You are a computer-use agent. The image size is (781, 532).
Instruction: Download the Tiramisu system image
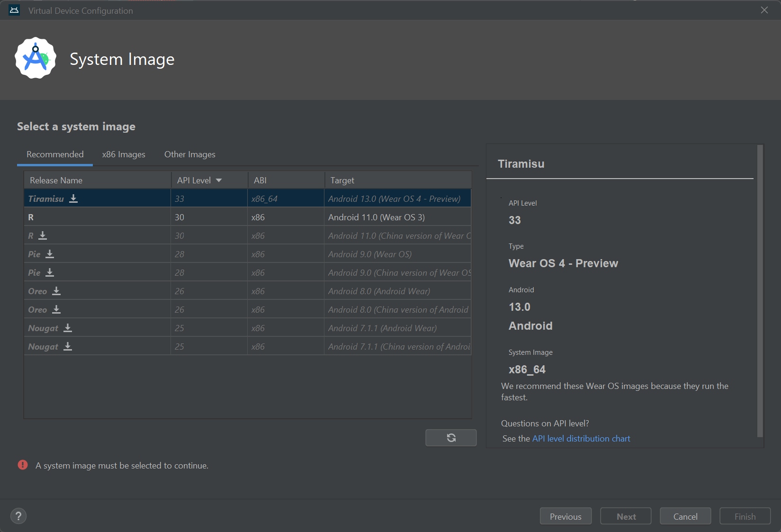(x=73, y=198)
